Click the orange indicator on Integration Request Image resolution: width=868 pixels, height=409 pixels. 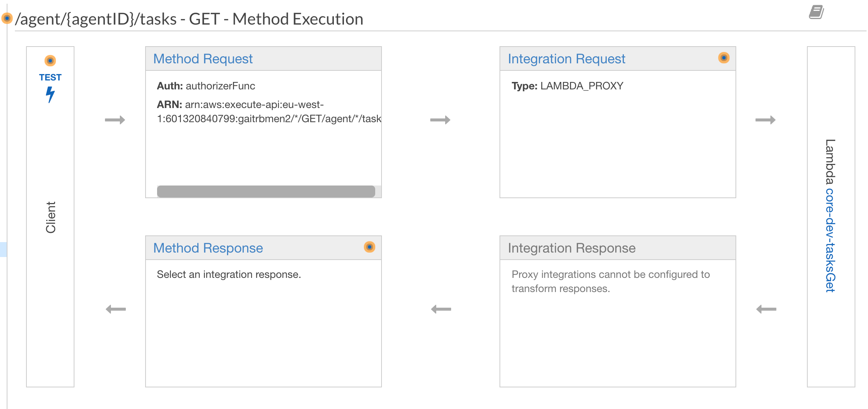click(x=724, y=58)
